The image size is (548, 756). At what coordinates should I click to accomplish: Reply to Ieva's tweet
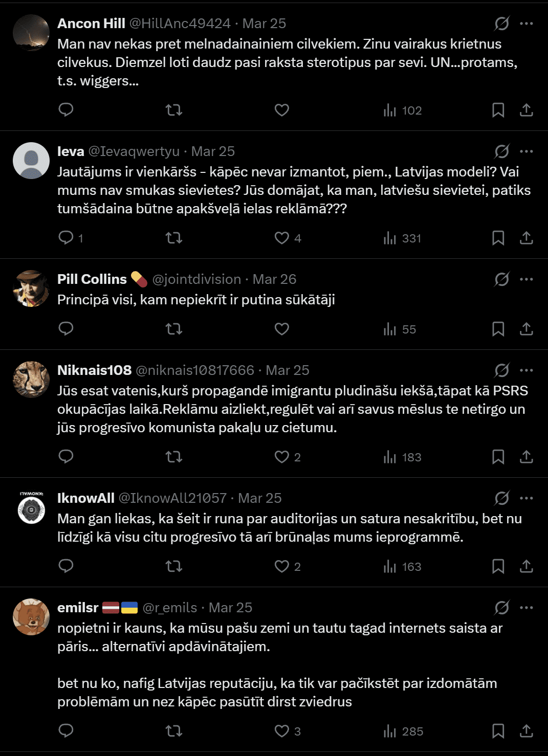click(66, 238)
